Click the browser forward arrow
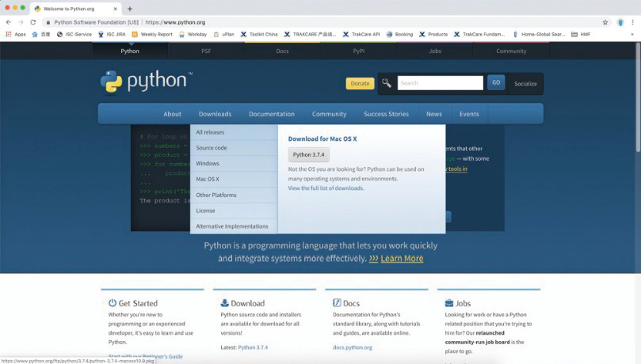The image size is (641, 364). [21, 22]
